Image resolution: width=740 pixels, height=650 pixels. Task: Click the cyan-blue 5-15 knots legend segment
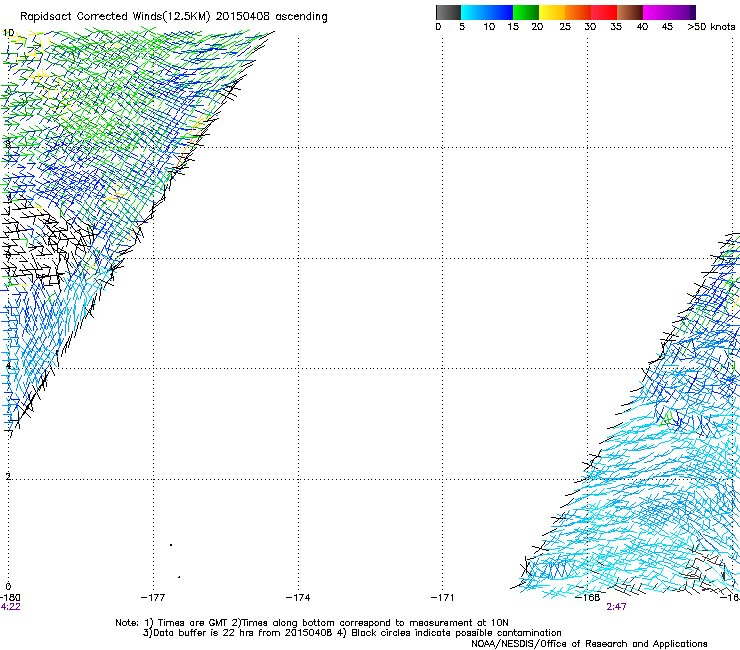487,12
